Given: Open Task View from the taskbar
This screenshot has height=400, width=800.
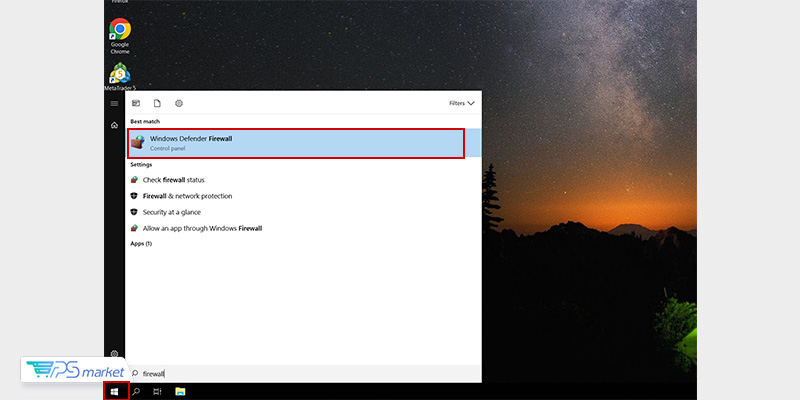Looking at the screenshot, I should [157, 391].
